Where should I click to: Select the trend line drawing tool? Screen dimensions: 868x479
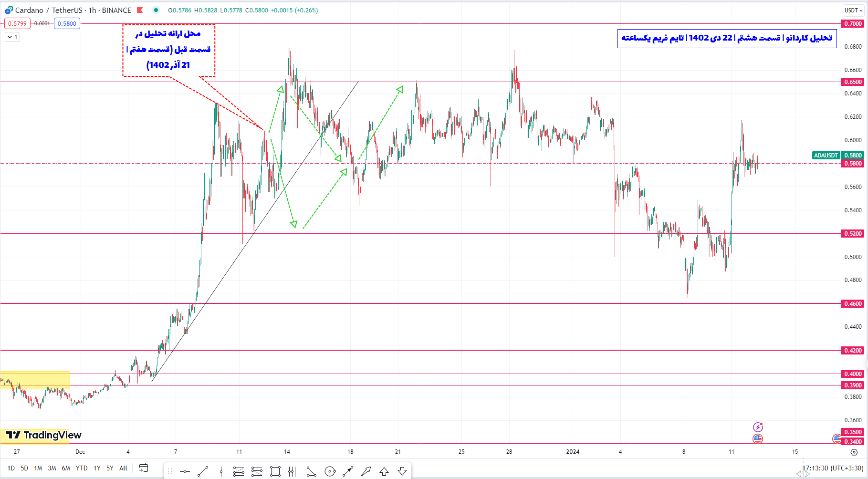203,472
